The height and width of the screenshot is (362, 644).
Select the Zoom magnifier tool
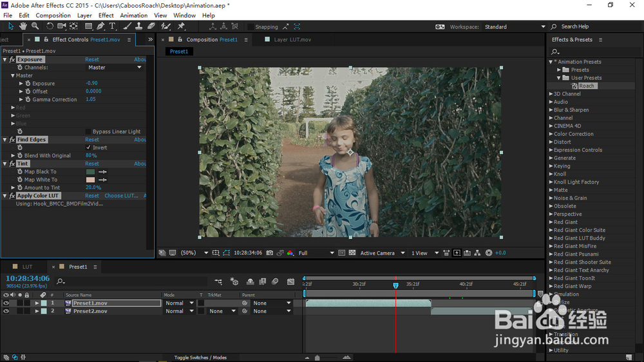(x=35, y=26)
